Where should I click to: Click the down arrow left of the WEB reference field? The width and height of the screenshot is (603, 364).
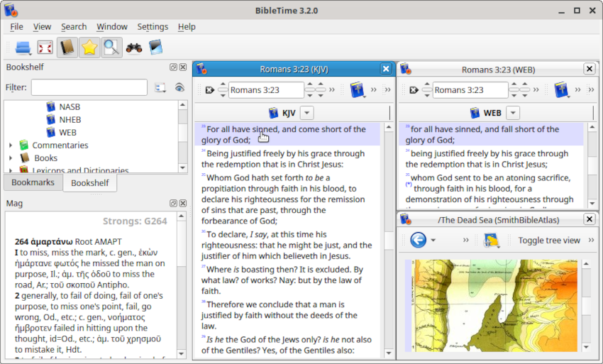tap(427, 95)
